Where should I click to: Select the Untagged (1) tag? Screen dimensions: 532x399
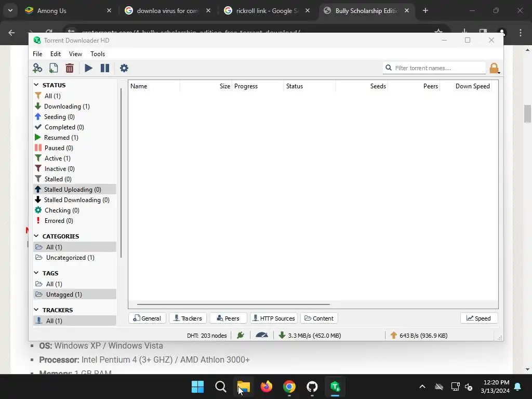pyautogui.click(x=75, y=295)
